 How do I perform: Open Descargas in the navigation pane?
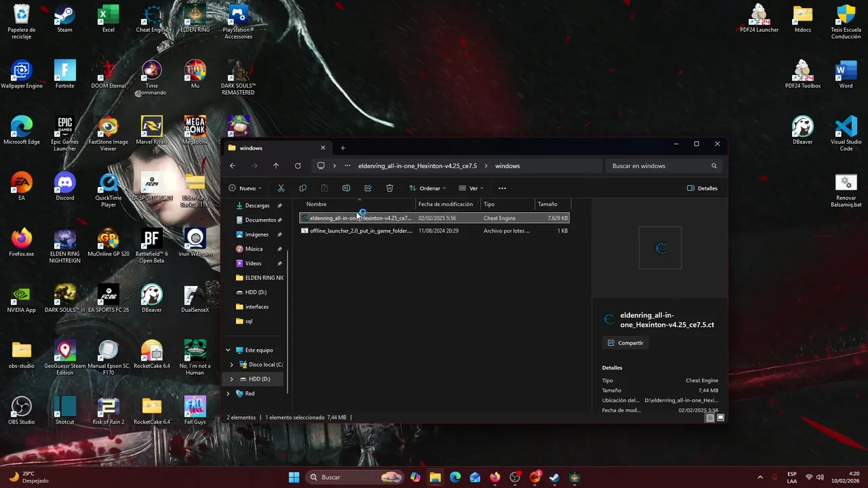pos(258,205)
